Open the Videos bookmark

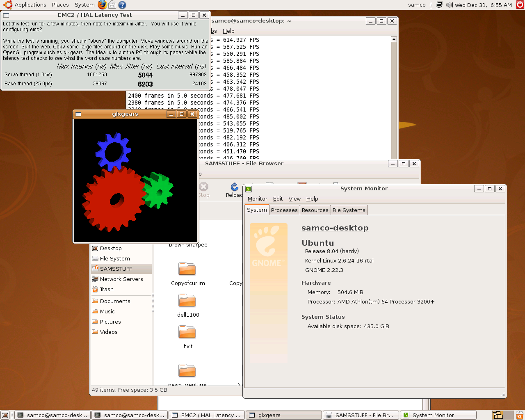click(x=121, y=332)
